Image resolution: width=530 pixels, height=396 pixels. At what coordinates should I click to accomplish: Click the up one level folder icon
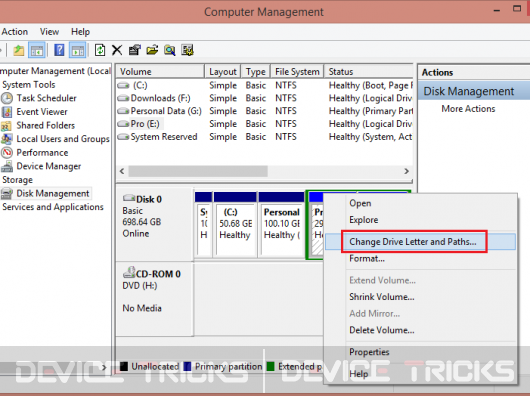click(x=19, y=50)
